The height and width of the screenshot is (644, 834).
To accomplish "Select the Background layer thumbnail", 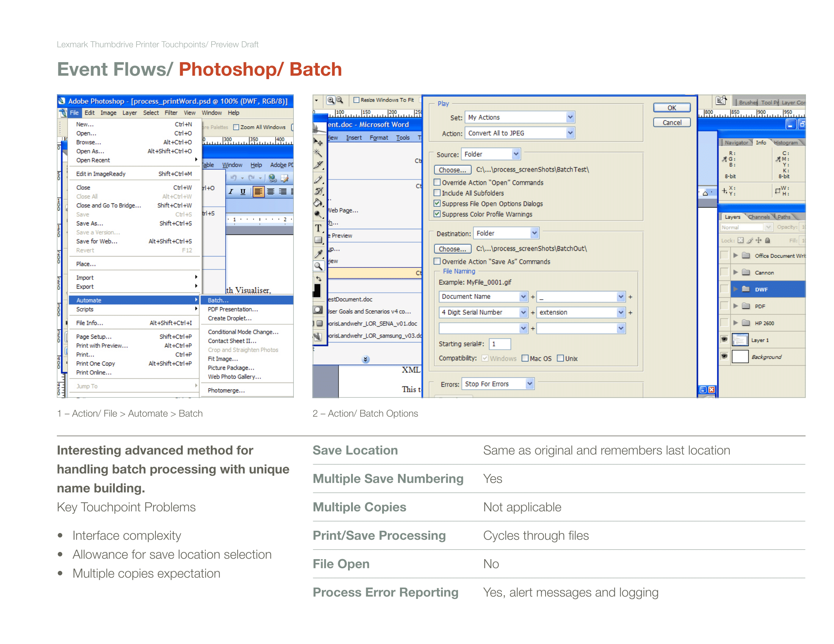I will click(x=740, y=356).
